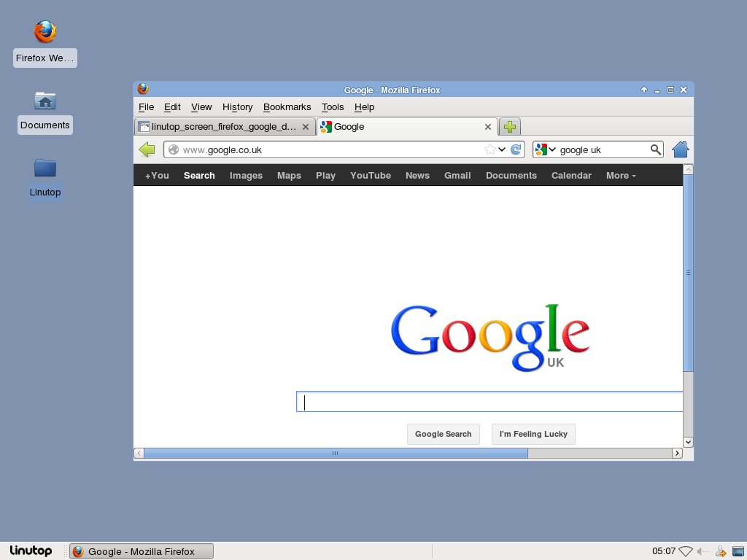Open the News link
Screen dimensions: 747x560
[x=417, y=176]
